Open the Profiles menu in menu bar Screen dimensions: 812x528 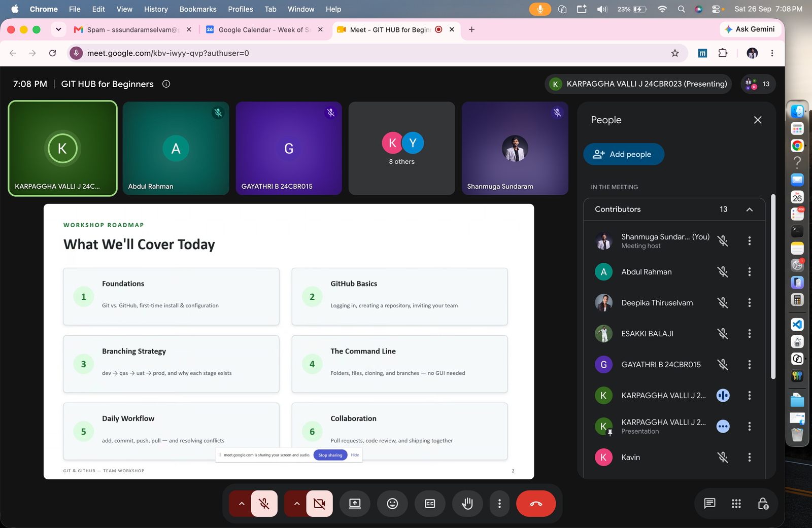click(241, 9)
